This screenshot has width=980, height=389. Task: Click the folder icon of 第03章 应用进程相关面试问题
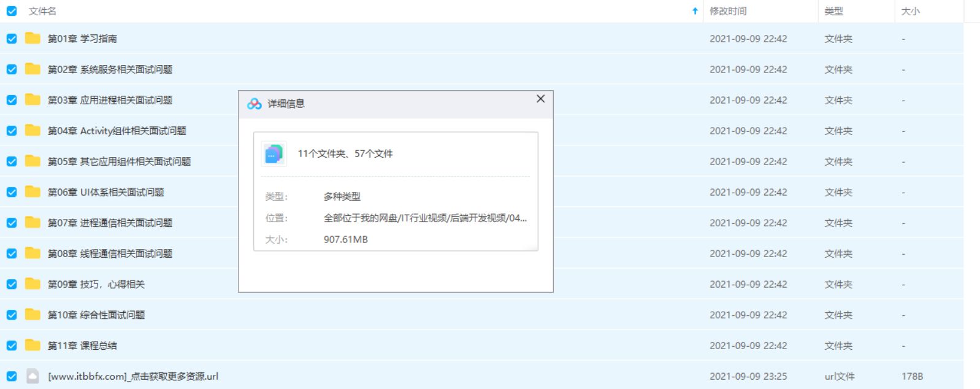pos(33,99)
